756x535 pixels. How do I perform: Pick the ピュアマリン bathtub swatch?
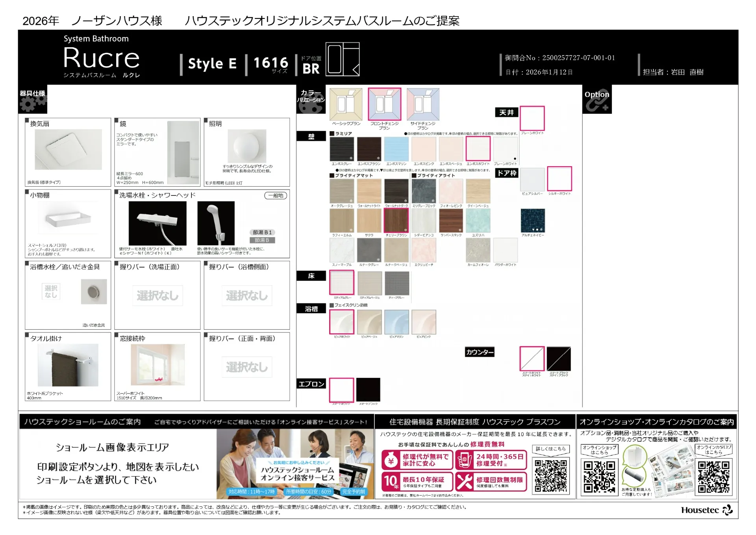(x=397, y=322)
